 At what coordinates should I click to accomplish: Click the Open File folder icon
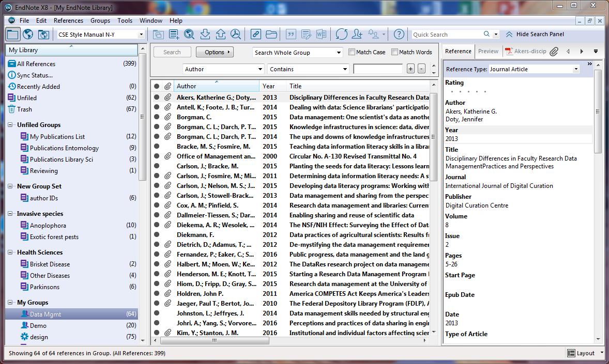pyautogui.click(x=271, y=34)
